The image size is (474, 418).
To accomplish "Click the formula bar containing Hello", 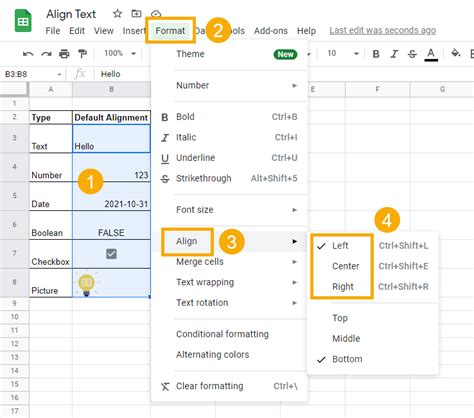I will (x=125, y=74).
